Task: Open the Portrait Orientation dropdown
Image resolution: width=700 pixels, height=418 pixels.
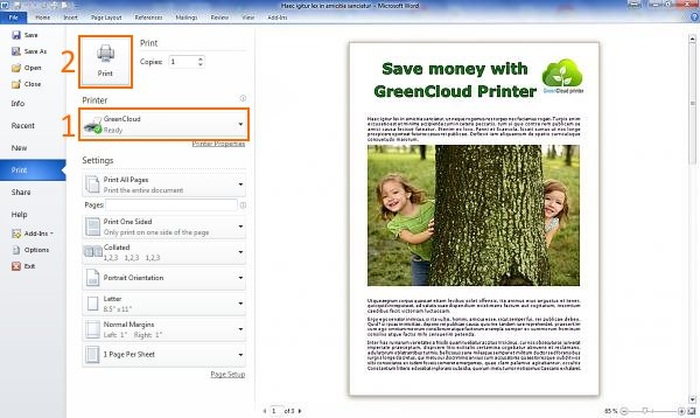Action: coord(164,278)
